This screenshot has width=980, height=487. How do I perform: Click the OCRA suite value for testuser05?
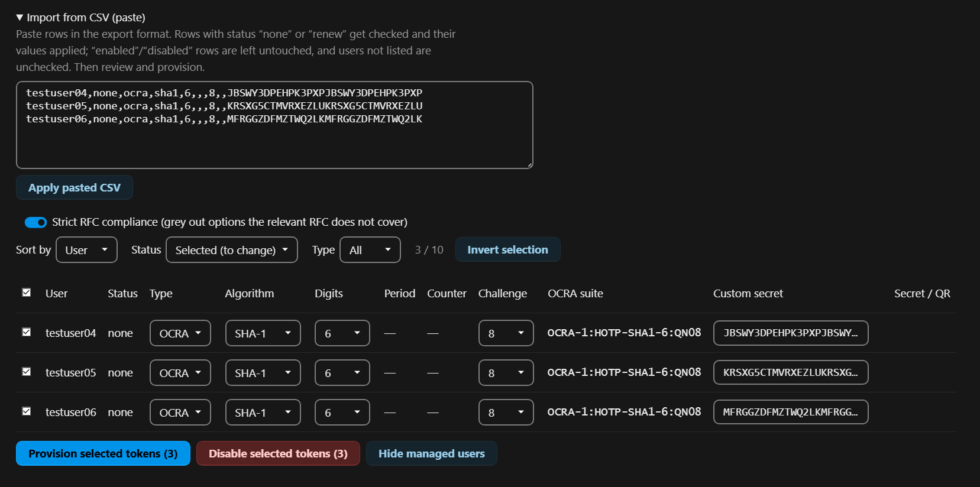point(625,372)
